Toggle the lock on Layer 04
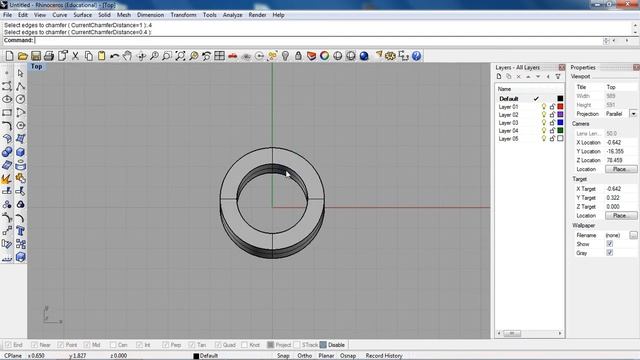The image size is (640, 360). pos(552,131)
